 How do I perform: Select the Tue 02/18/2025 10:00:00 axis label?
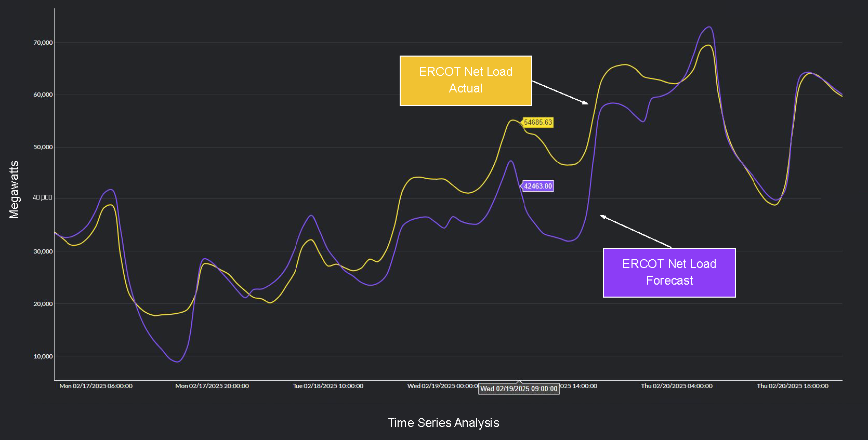328,386
